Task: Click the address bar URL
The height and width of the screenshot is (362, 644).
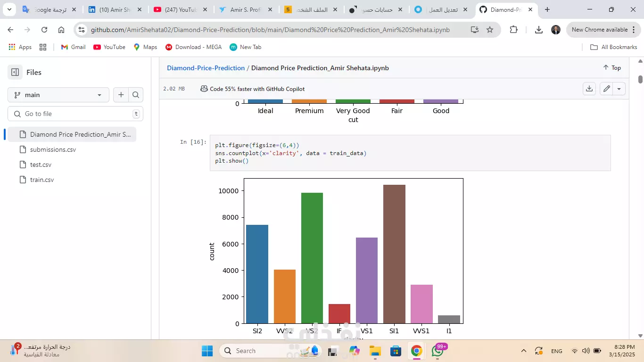Action: (270, 30)
